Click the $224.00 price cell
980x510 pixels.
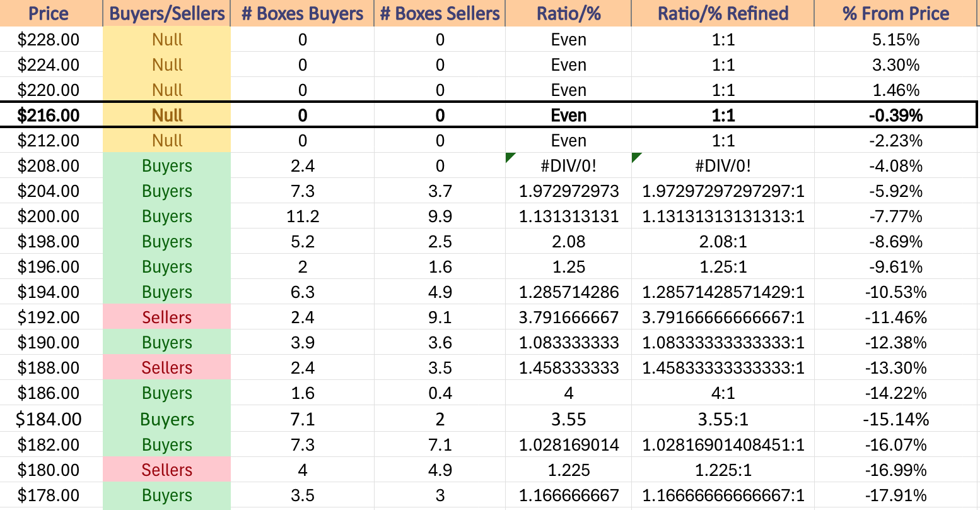click(51, 65)
